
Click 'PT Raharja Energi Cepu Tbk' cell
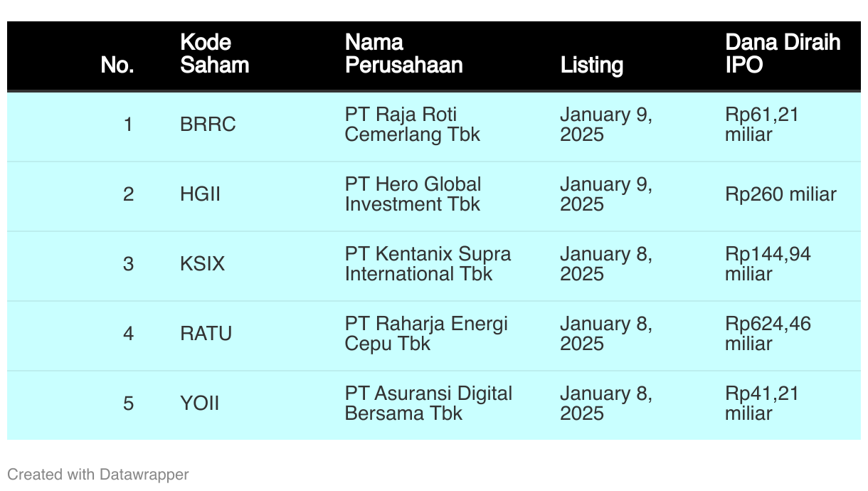pos(426,334)
